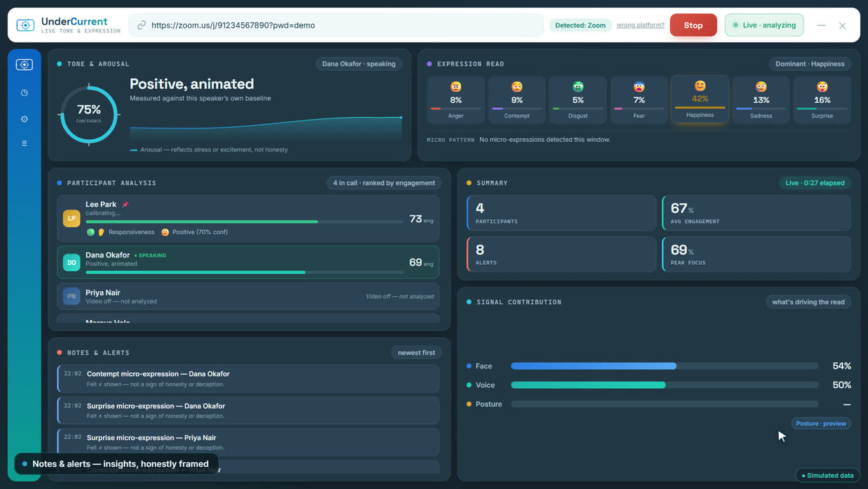
Task: Click the LP avatar for Lee Park
Action: (x=71, y=218)
